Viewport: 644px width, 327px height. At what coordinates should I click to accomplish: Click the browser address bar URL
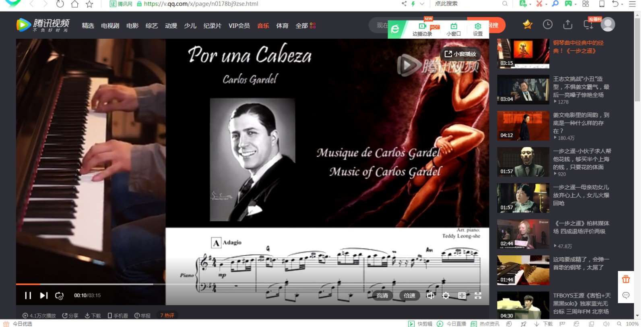tap(201, 4)
